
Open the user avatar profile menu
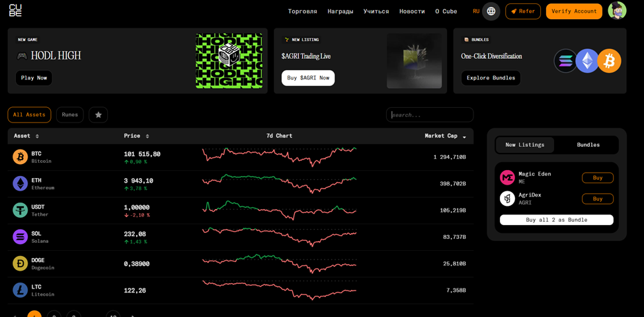pos(617,11)
